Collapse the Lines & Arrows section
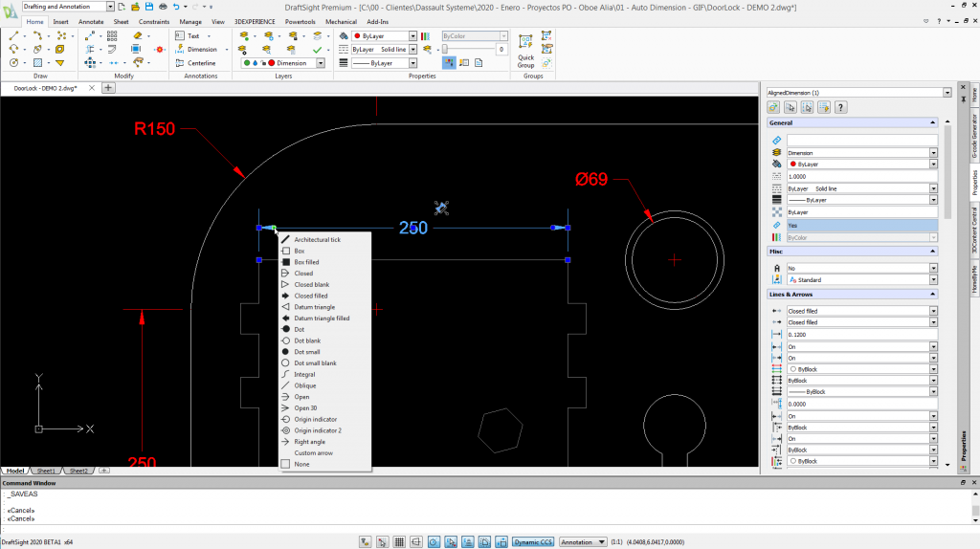Screen dimensions: 980x549 click(933, 295)
